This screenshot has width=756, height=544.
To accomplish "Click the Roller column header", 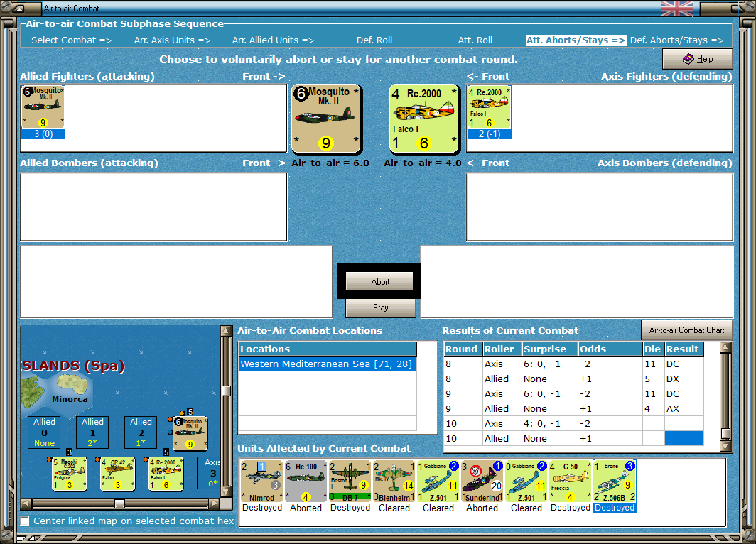I will (x=502, y=349).
